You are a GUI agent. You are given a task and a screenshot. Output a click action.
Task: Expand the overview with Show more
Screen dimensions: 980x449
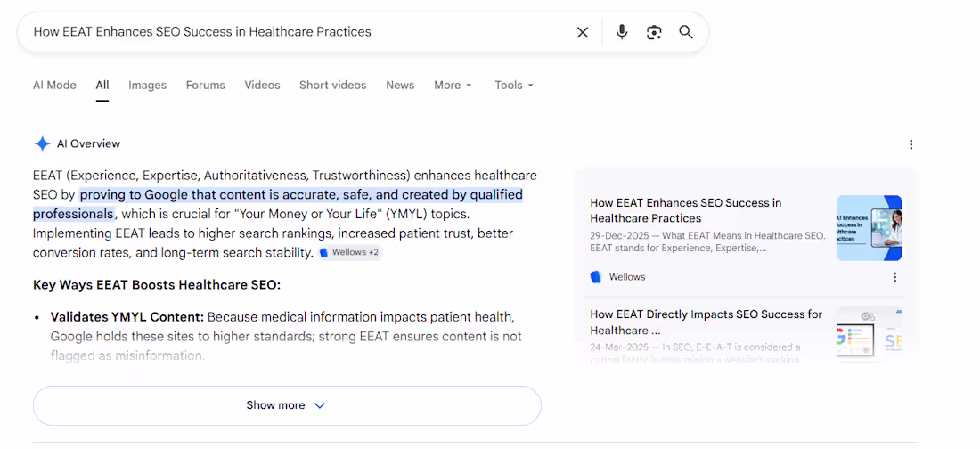(x=287, y=405)
